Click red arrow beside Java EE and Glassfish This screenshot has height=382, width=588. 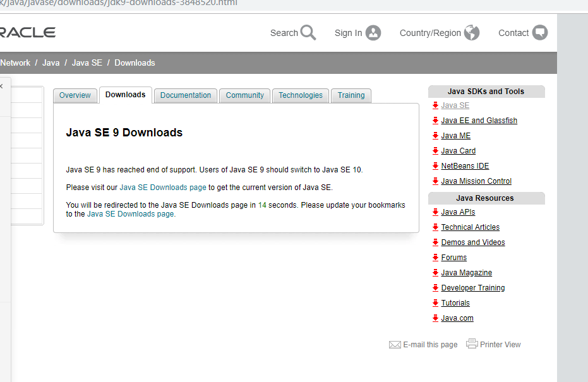(x=435, y=121)
